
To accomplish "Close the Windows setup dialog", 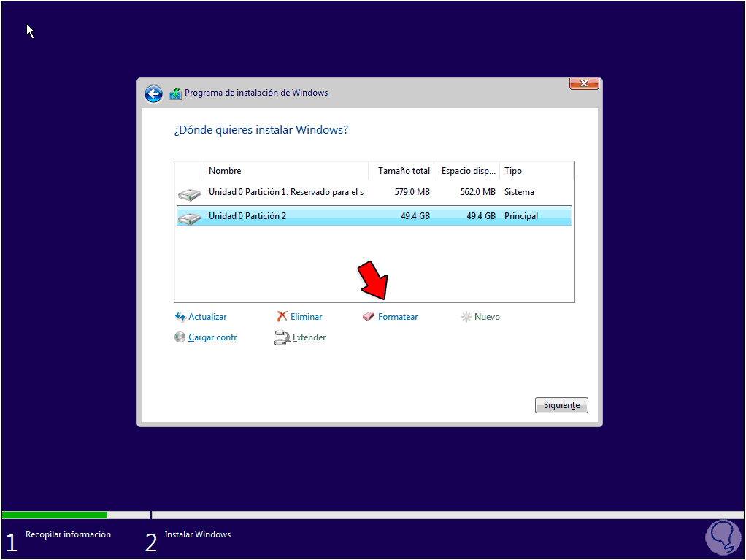I will tap(584, 83).
